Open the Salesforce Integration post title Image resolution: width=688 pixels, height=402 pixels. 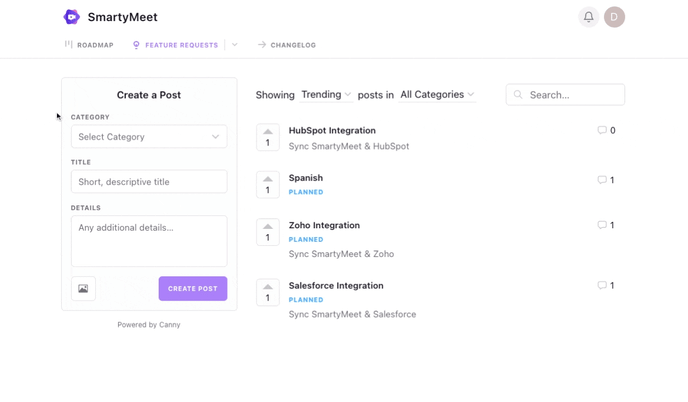336,285
